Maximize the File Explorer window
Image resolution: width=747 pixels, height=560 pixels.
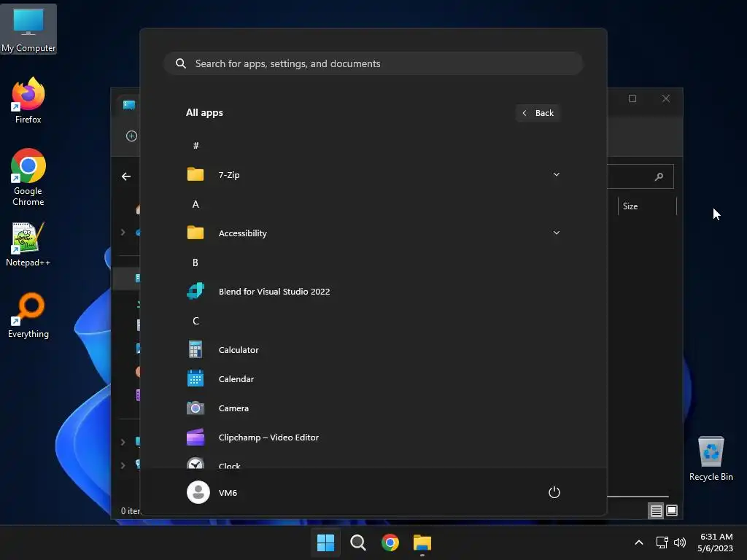[632, 98]
